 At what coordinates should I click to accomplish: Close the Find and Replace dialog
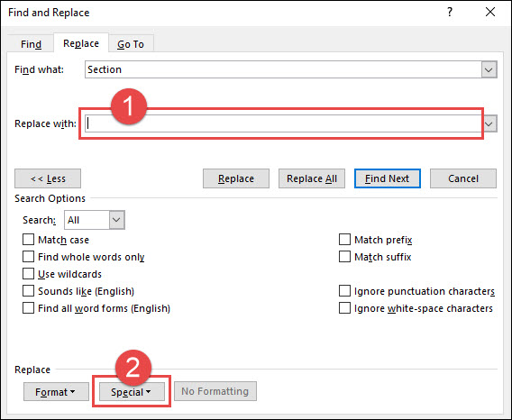[490, 12]
